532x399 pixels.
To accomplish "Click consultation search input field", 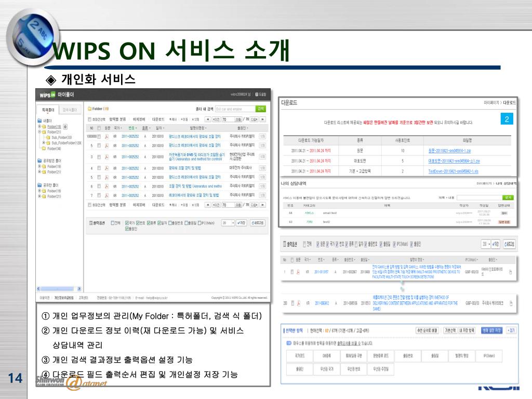I will click(479, 197).
